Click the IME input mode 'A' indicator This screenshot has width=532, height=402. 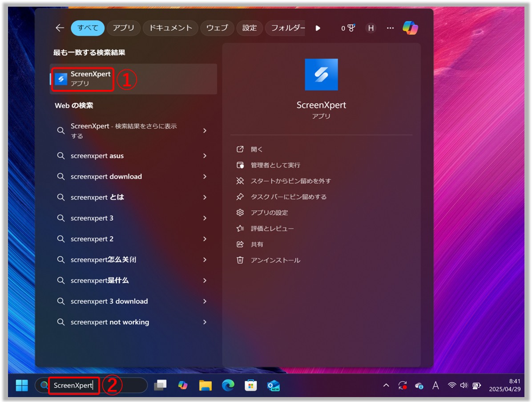(x=435, y=386)
